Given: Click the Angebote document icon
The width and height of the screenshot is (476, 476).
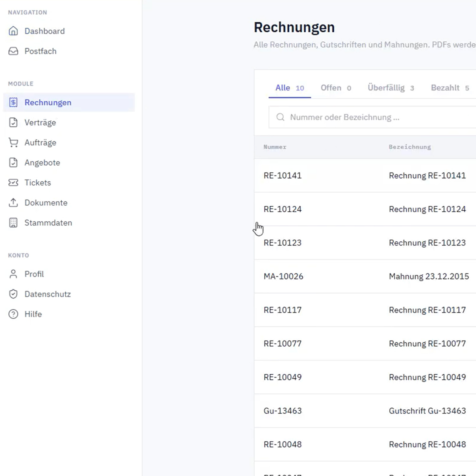Looking at the screenshot, I should pyautogui.click(x=13, y=163).
